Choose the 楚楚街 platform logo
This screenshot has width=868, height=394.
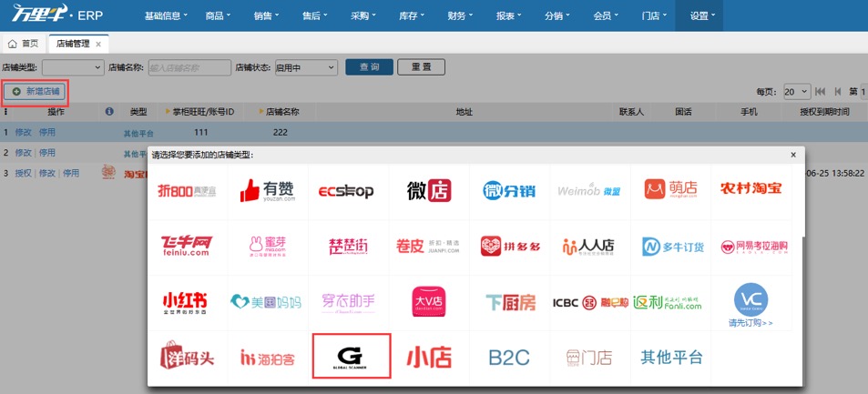(348, 247)
